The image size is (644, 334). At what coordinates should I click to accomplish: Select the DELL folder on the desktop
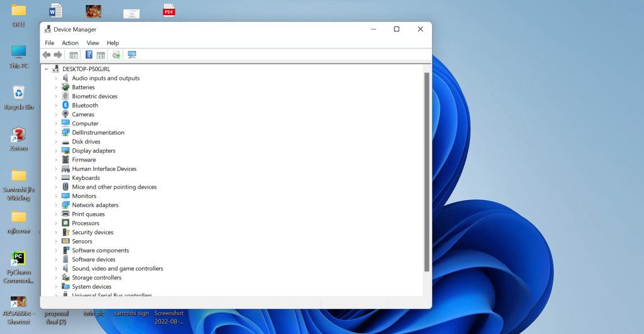pyautogui.click(x=18, y=16)
